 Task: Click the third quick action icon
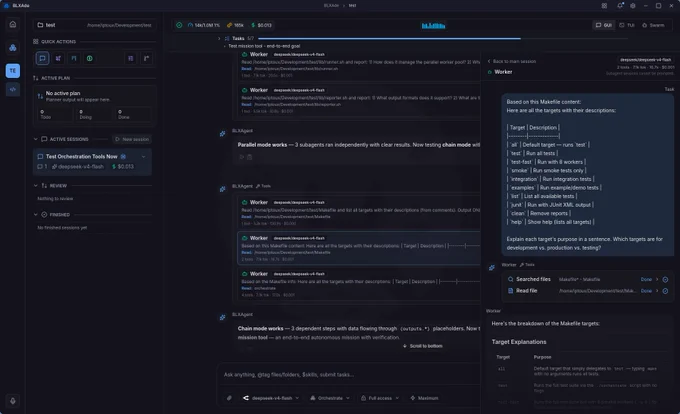point(74,58)
